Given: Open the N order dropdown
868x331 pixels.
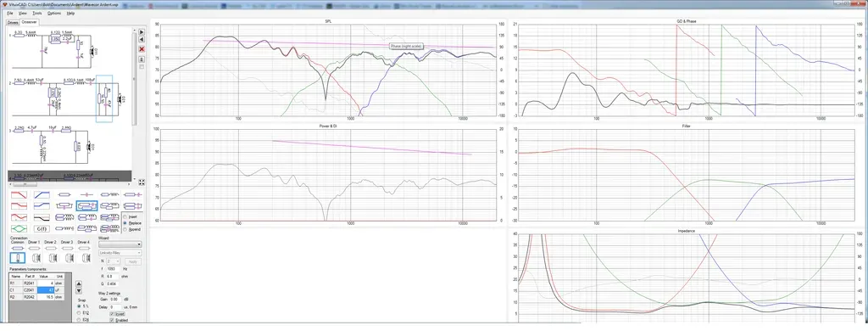Looking at the screenshot, I should coord(113,261).
